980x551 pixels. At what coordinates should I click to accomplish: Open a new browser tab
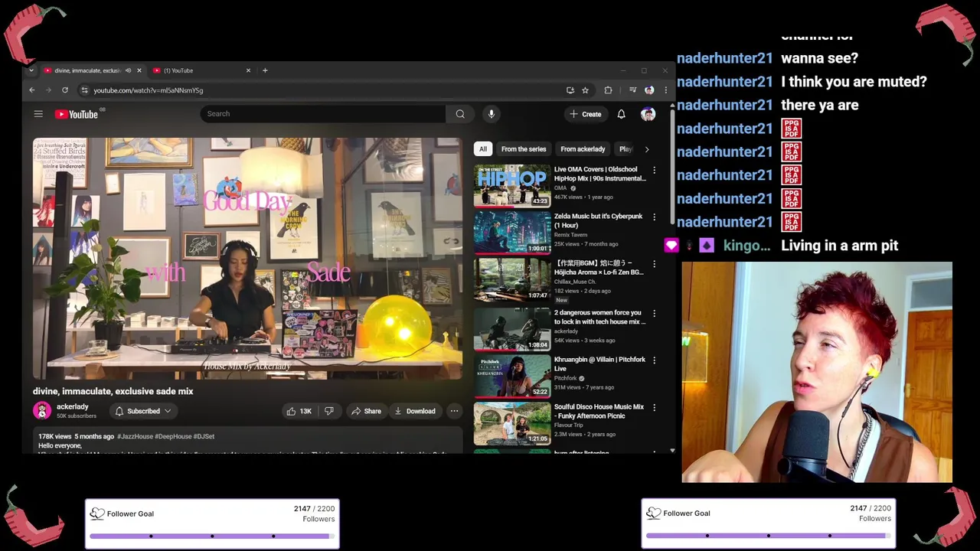pyautogui.click(x=265, y=70)
